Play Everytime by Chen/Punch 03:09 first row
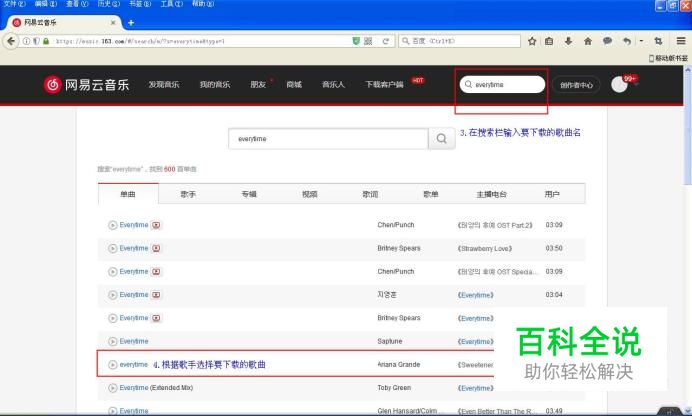This screenshot has width=692, height=416. [113, 225]
